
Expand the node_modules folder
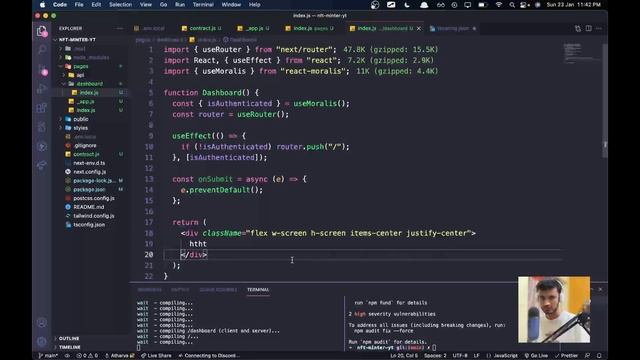pyautogui.click(x=91, y=58)
